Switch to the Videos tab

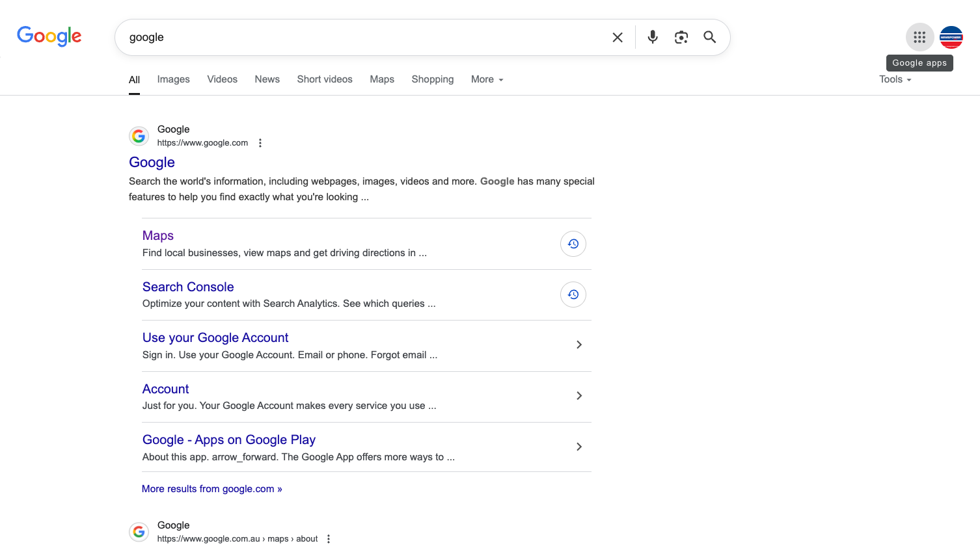(223, 79)
